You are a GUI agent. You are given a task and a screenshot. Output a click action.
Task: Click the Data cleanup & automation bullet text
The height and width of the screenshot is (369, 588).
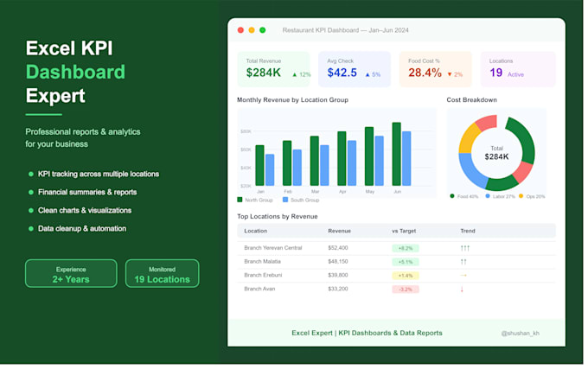click(x=82, y=228)
